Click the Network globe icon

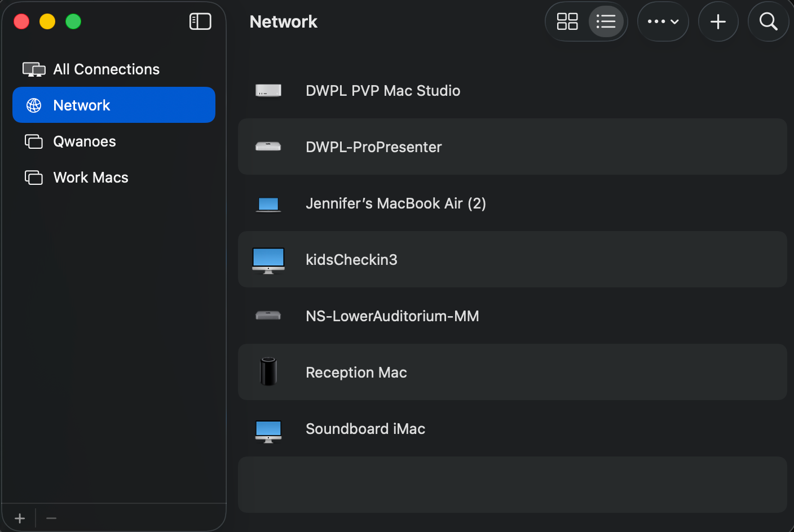[34, 105]
